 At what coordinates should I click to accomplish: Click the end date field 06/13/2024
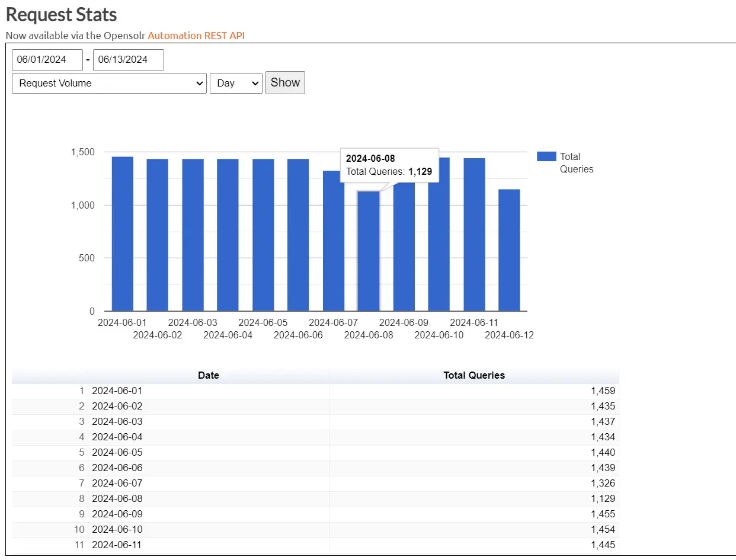pyautogui.click(x=128, y=60)
